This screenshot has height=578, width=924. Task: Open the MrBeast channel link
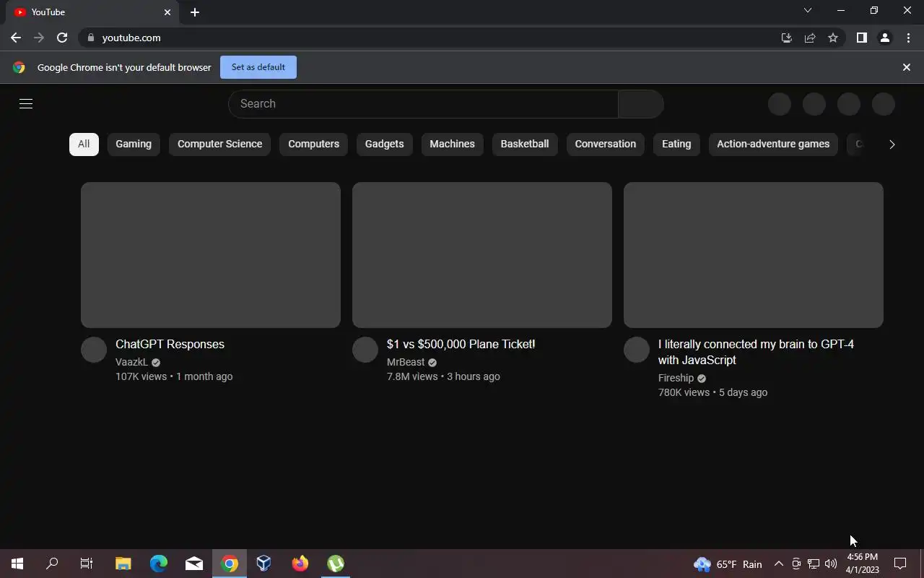pyautogui.click(x=406, y=362)
